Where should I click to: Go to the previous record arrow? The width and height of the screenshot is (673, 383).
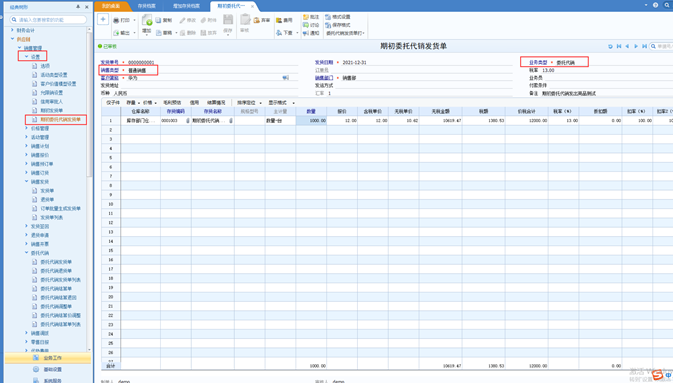pos(627,46)
